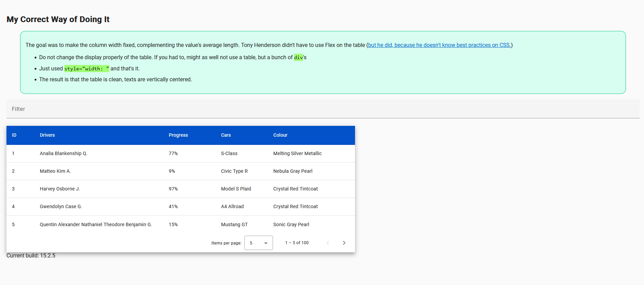This screenshot has width=644, height=285.
Task: Select the Harvey Osborne J. row
Action: (x=60, y=189)
